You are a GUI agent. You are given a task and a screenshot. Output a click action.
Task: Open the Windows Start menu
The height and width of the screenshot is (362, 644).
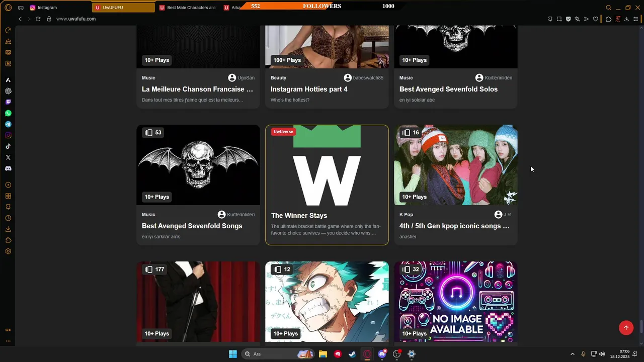tap(233, 354)
